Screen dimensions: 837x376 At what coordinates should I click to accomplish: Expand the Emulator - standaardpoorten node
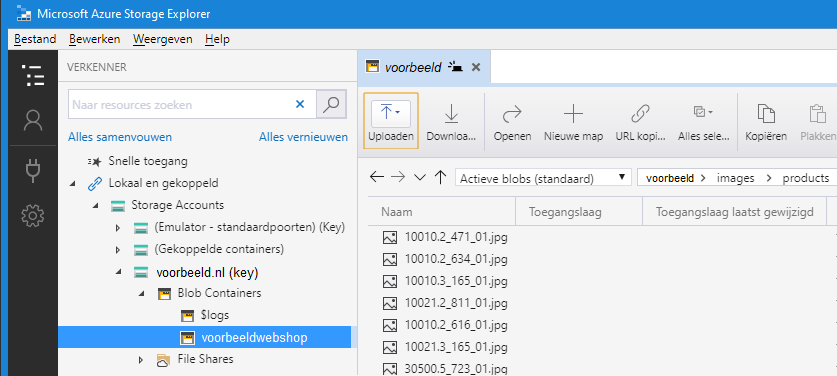click(118, 228)
